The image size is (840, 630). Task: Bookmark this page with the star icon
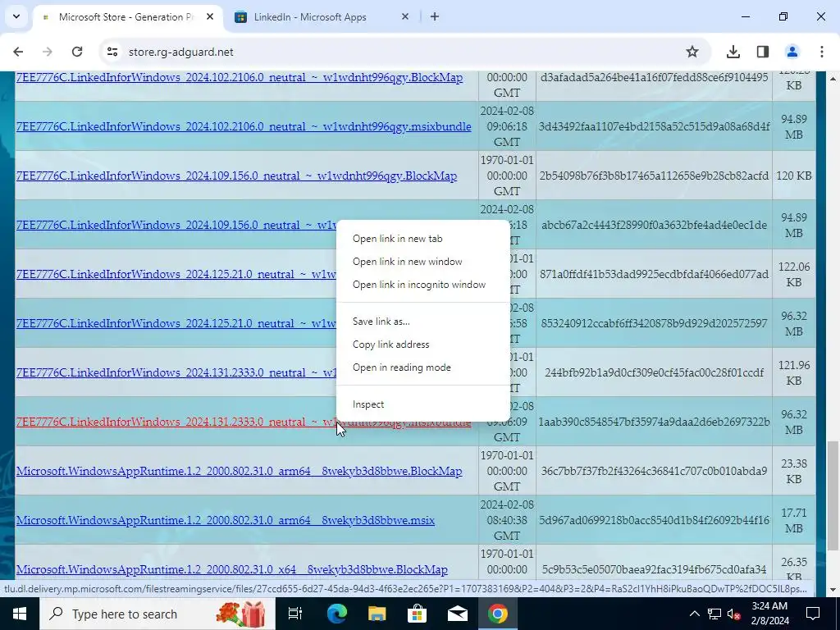point(692,52)
